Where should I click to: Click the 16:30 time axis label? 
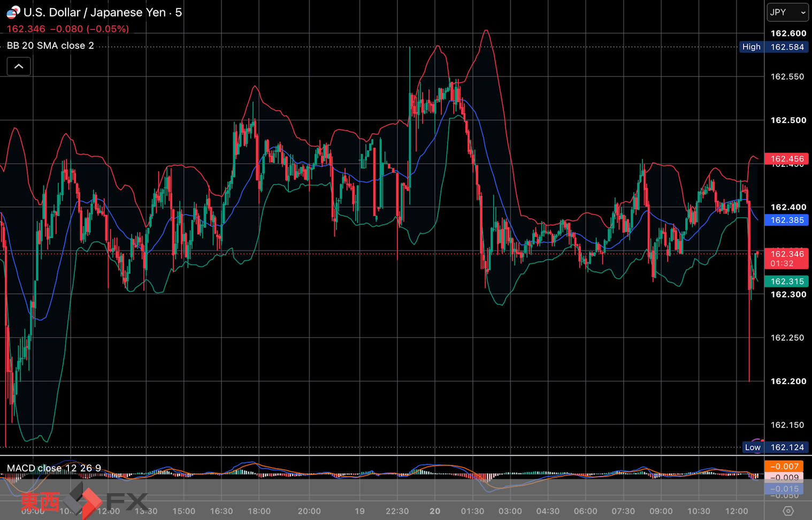[x=221, y=511]
